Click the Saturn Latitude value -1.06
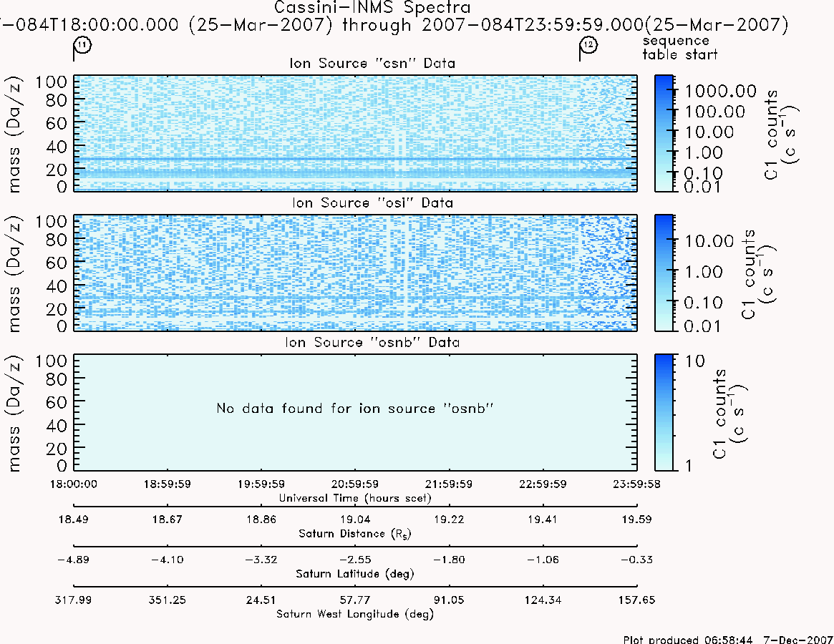The width and height of the screenshot is (834, 644). click(x=543, y=560)
